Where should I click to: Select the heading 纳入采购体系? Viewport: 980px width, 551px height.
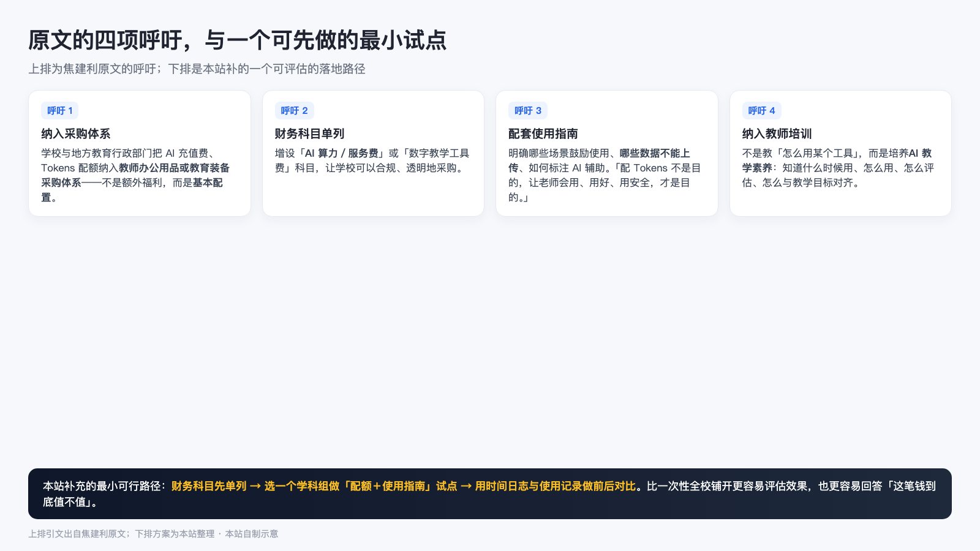[76, 133]
